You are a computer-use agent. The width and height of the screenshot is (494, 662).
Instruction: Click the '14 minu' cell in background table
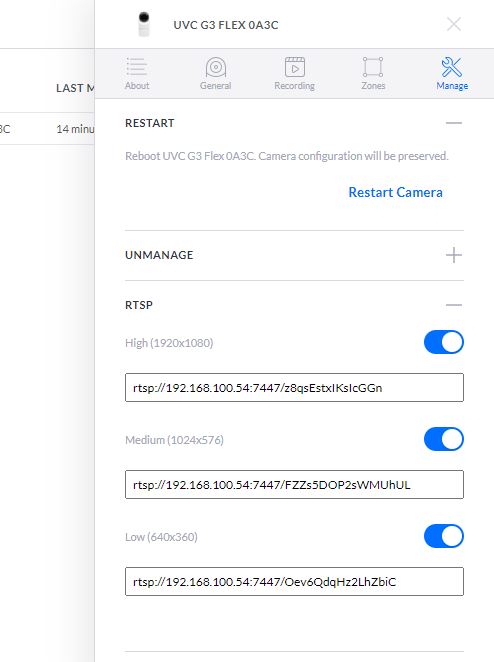[75, 129]
